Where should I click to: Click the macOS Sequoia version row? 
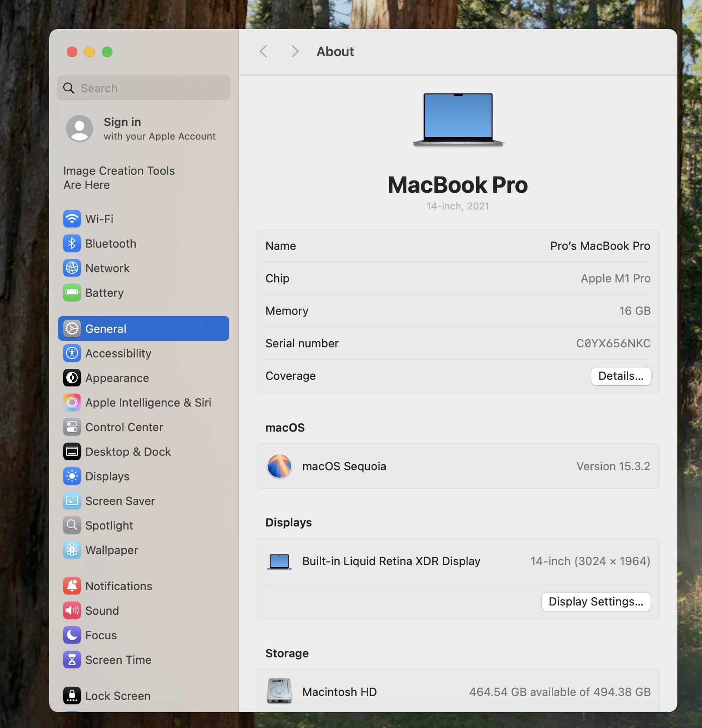point(458,466)
